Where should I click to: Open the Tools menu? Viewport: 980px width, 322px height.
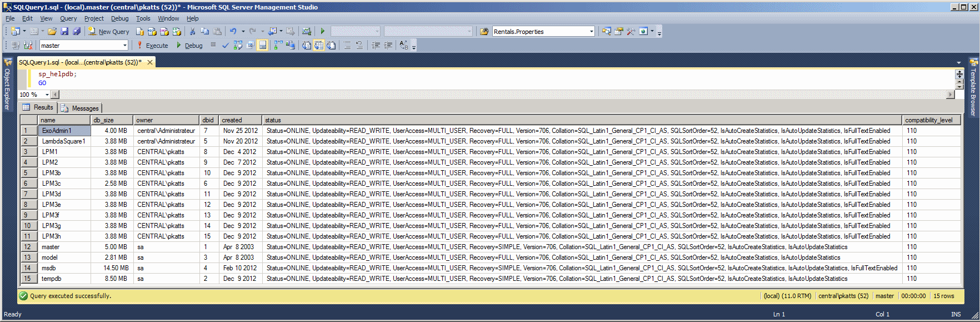click(143, 18)
